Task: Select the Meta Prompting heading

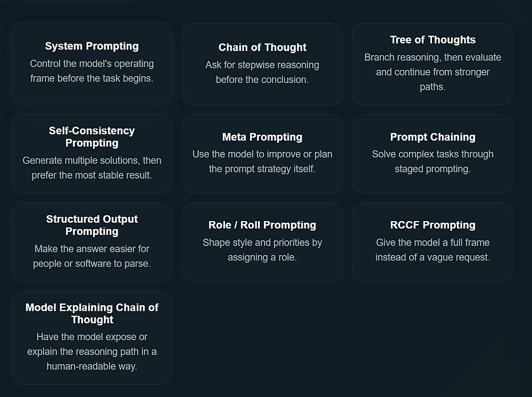Action: pos(262,137)
